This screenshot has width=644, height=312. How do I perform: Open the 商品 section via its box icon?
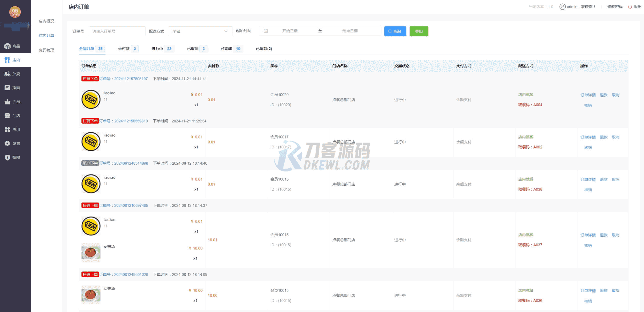click(7, 46)
